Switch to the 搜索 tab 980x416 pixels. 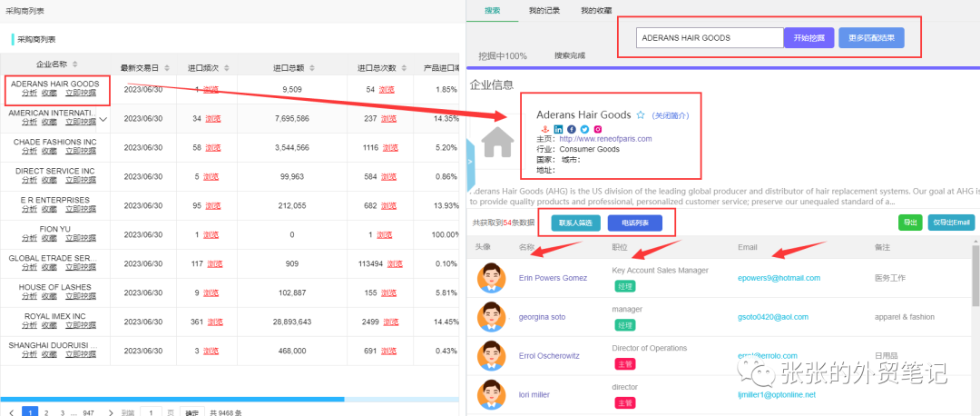click(x=493, y=11)
